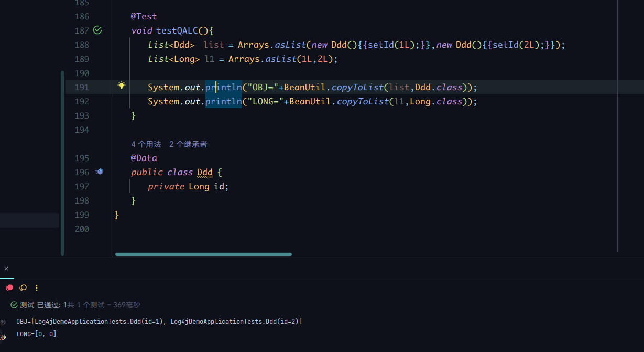Click the highlighted 'println' on line 192
The image size is (644, 352).
coord(223,101)
